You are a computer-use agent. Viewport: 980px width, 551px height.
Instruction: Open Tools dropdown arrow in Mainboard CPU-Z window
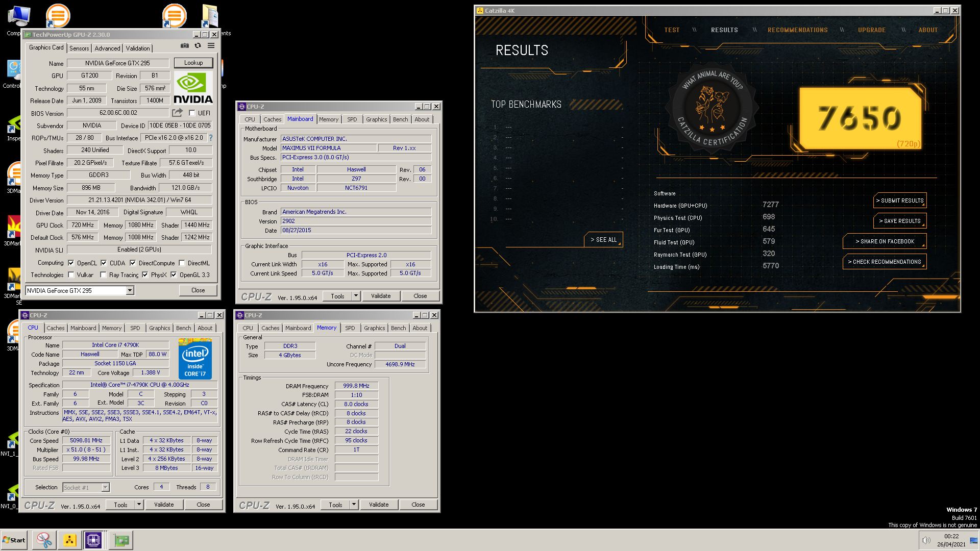click(356, 296)
